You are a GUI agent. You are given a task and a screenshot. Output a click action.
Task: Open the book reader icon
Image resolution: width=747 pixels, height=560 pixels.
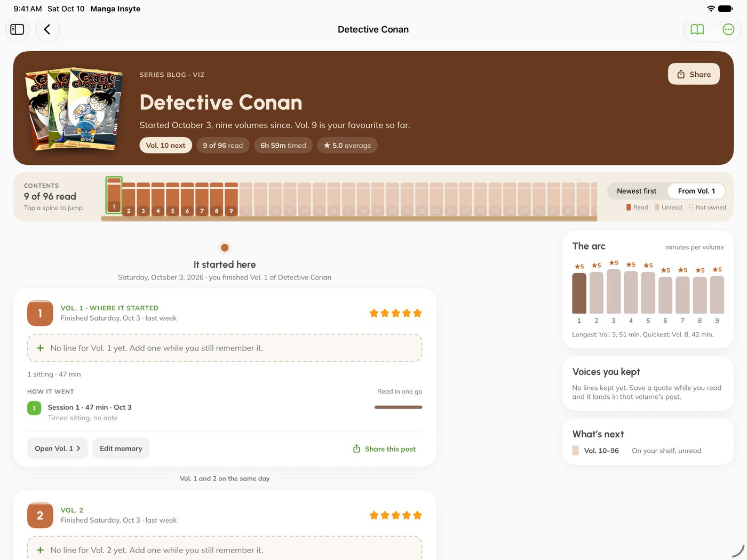point(697,29)
